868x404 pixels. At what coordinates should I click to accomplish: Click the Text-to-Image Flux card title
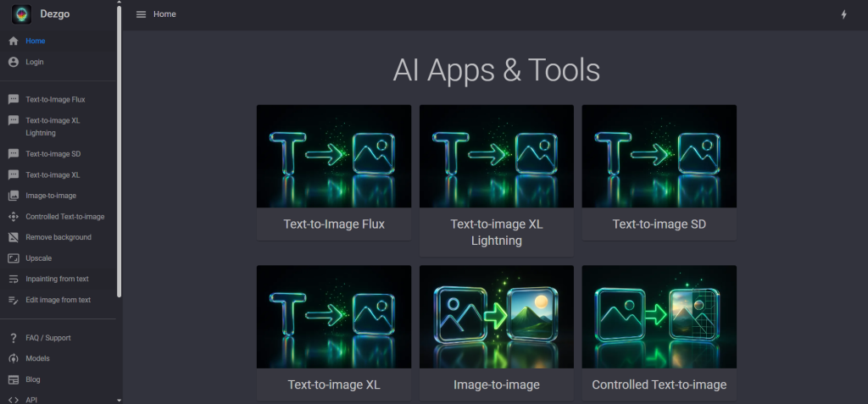pyautogui.click(x=334, y=224)
